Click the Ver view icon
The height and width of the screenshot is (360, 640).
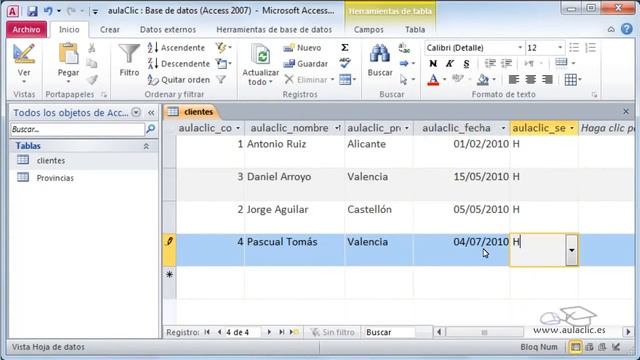point(24,54)
